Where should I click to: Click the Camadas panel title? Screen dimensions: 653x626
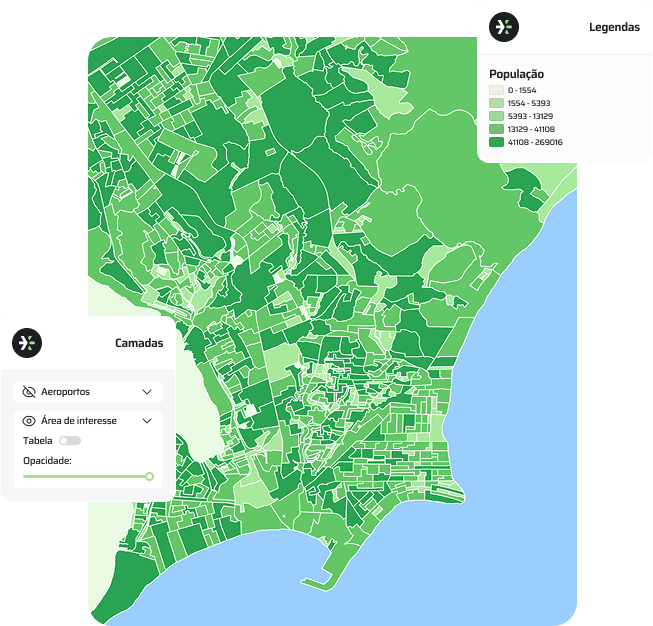point(139,343)
